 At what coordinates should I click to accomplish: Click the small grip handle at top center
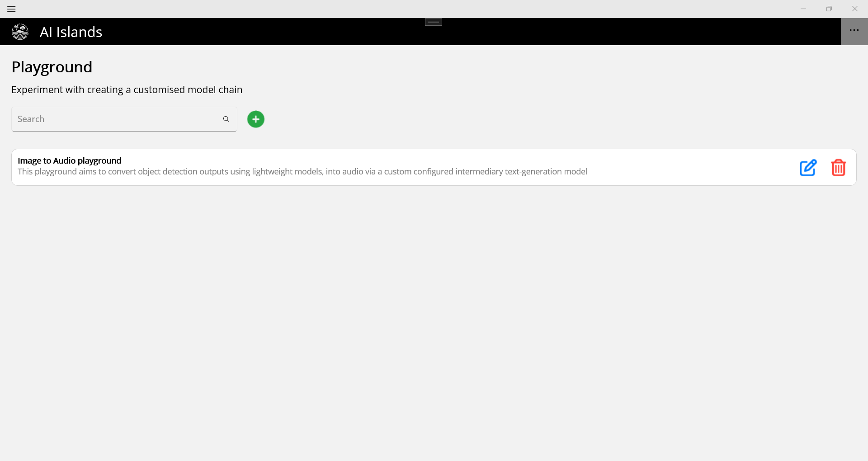tap(434, 22)
